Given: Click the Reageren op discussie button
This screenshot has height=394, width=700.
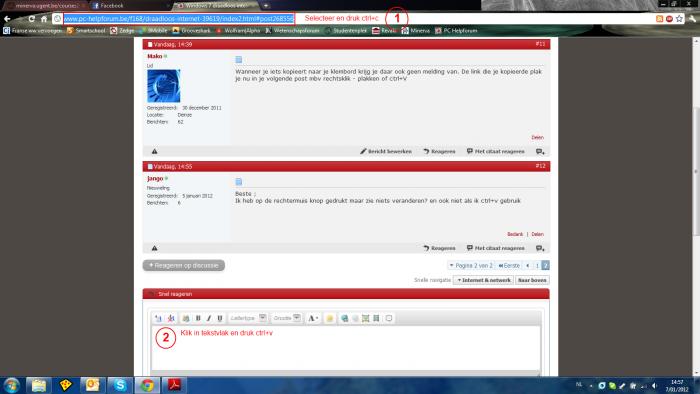Looking at the screenshot, I should click(184, 265).
